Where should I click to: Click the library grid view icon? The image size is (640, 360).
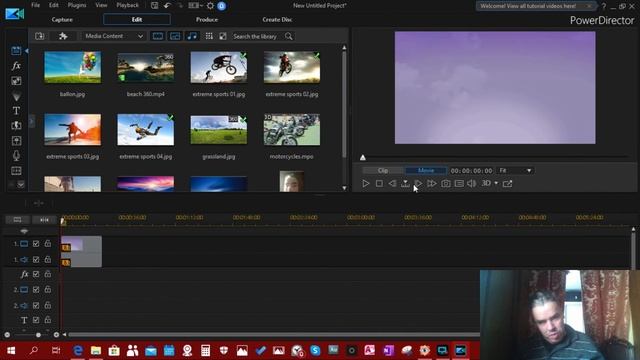coord(209,36)
